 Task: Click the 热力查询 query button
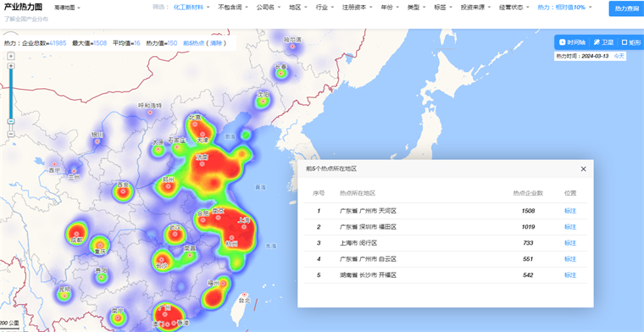pos(626,8)
